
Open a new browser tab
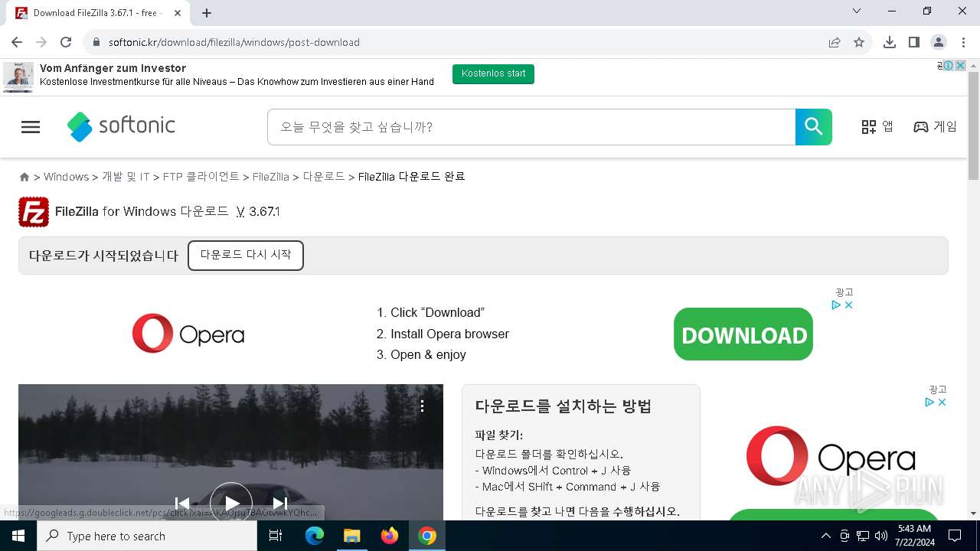point(207,13)
